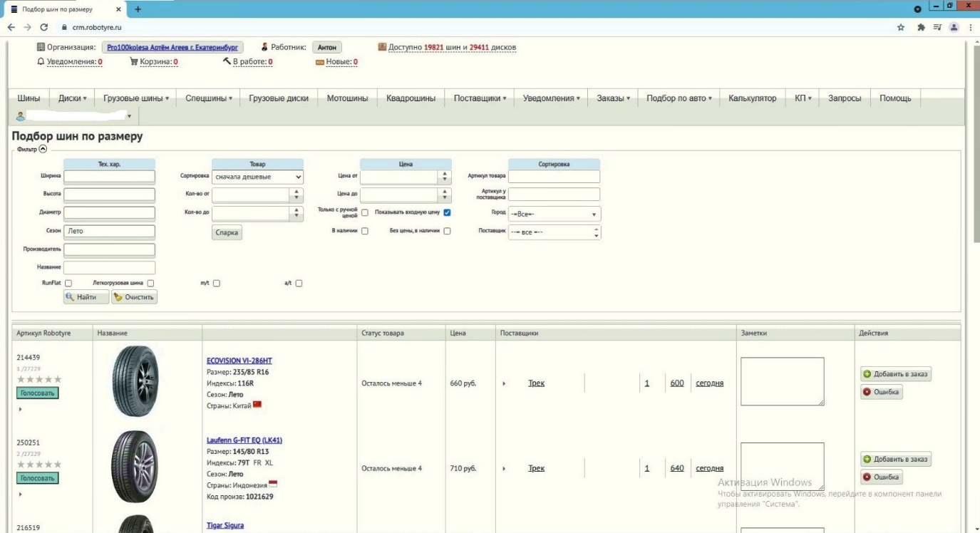Click the Кол-во от stepper arrows

point(297,195)
